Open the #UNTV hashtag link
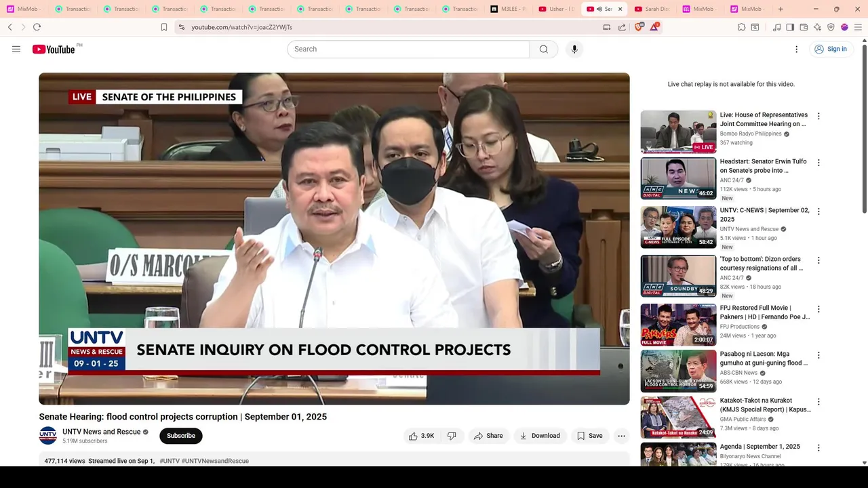 [x=170, y=461]
